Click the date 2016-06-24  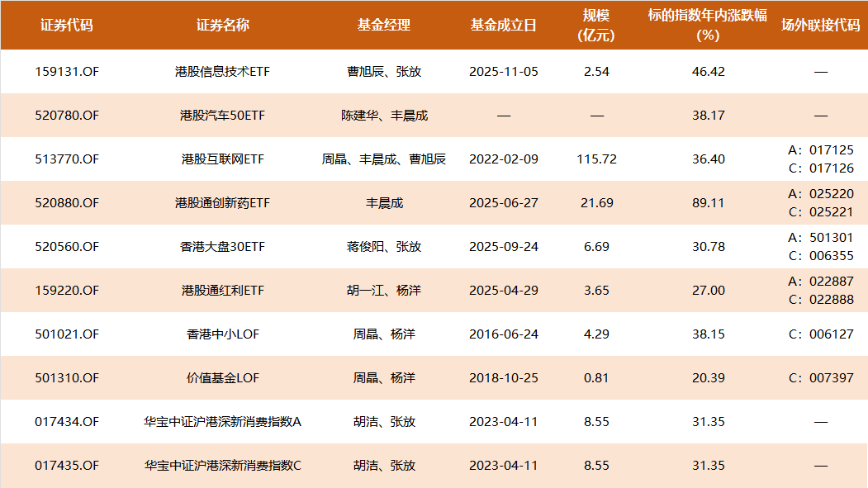pos(504,334)
